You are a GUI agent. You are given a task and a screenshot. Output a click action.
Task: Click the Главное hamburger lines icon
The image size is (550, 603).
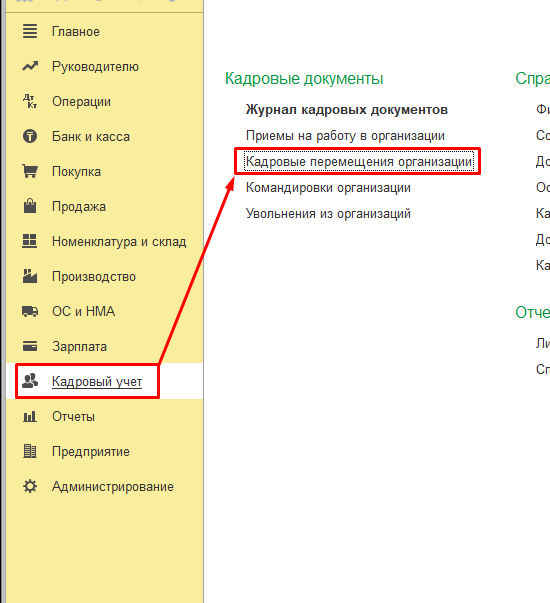(x=30, y=31)
